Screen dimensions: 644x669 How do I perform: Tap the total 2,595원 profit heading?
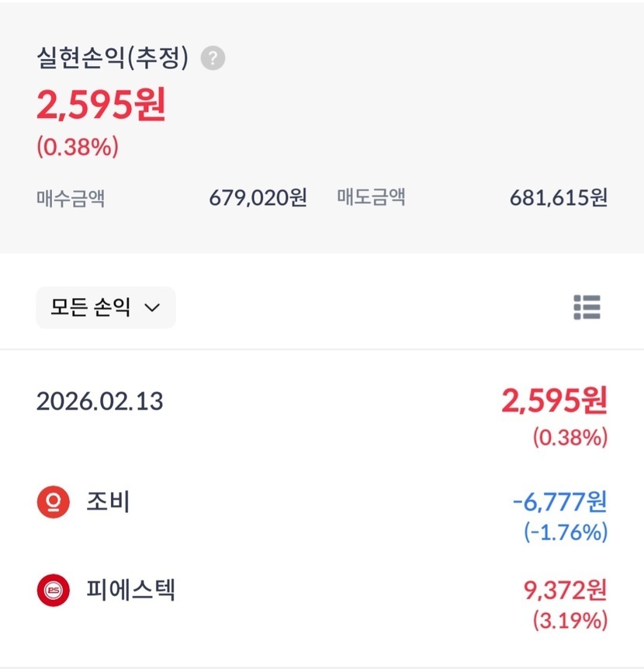pos(101,105)
